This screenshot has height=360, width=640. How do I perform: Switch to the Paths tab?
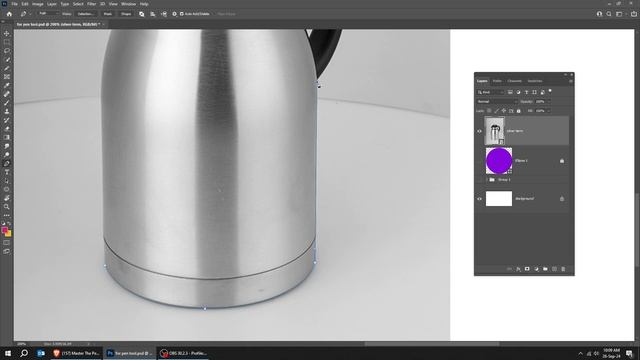pyautogui.click(x=497, y=81)
